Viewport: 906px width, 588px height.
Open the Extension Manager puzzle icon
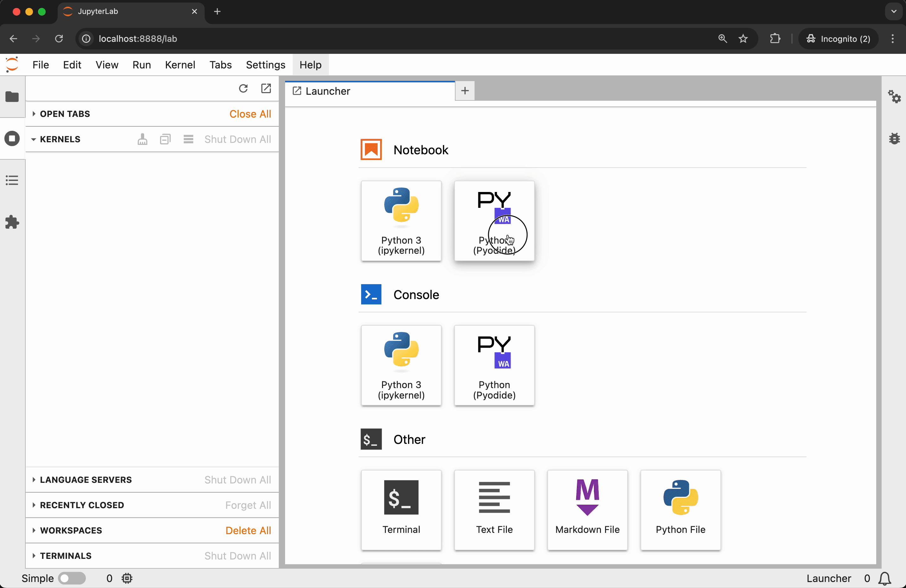(12, 222)
